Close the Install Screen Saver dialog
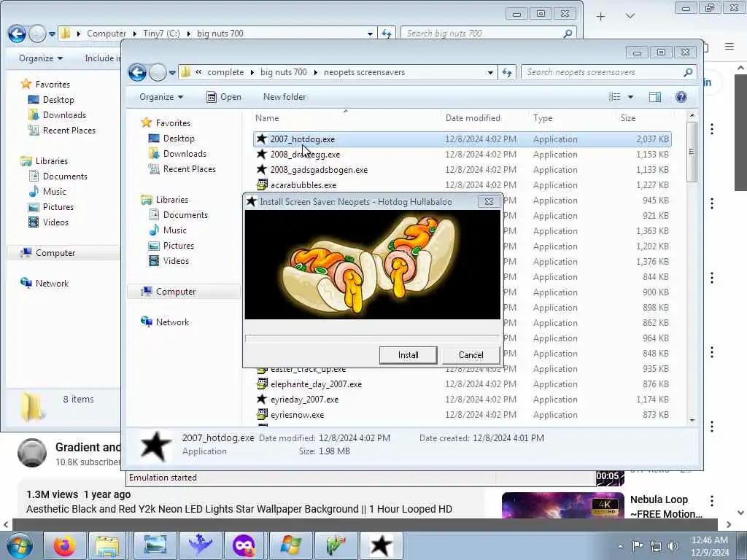Viewport: 747px width, 560px height. (489, 201)
